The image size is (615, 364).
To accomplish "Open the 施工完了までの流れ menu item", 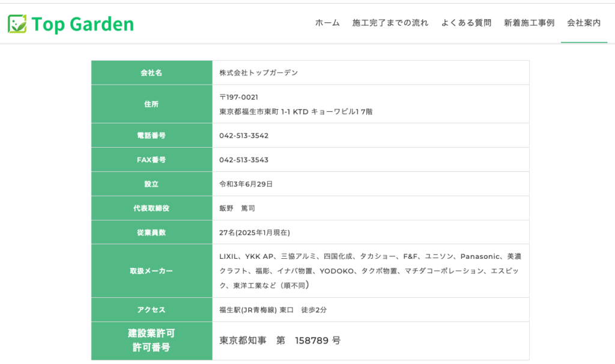I will pyautogui.click(x=390, y=23).
